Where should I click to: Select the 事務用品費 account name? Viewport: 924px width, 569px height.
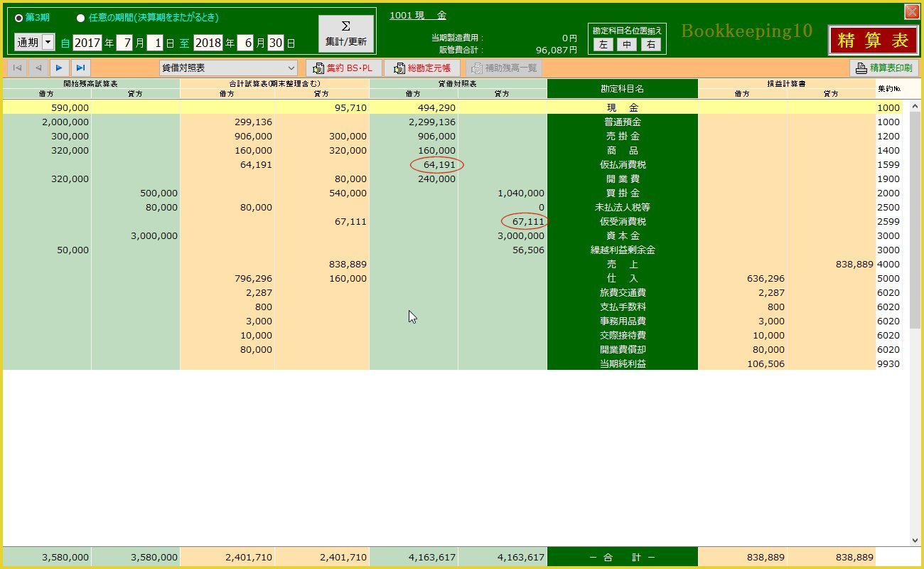pos(623,321)
